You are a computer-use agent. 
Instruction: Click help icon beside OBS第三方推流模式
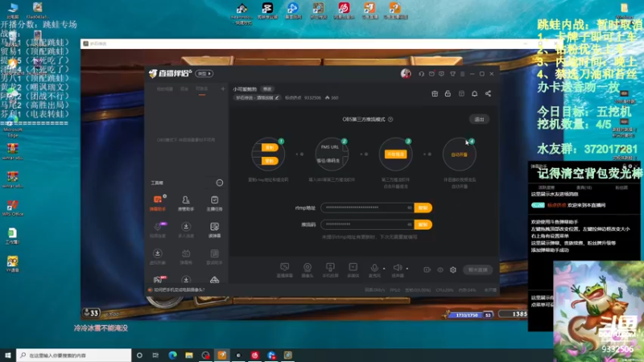pyautogui.click(x=390, y=119)
